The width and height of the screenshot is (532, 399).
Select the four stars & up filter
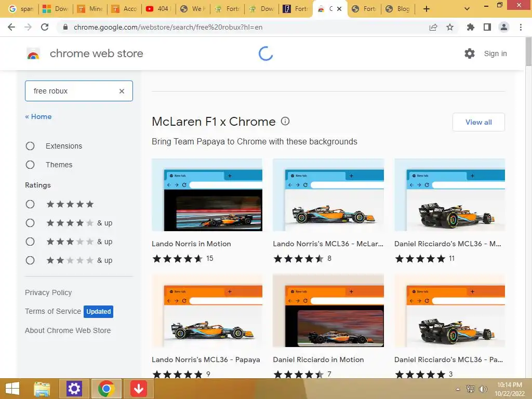(30, 223)
